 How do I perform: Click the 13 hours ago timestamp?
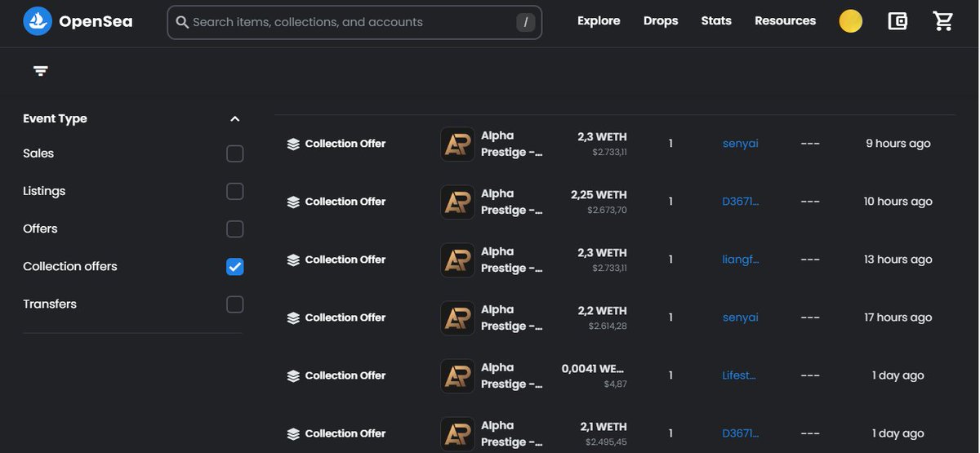[x=898, y=260]
